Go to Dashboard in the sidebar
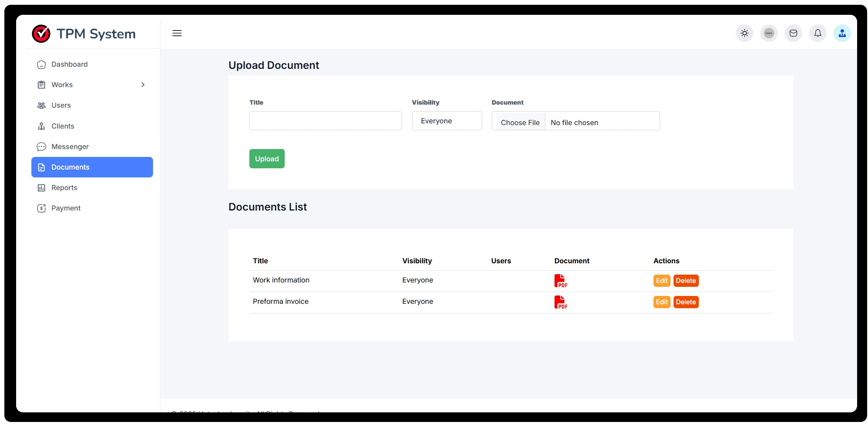The height and width of the screenshot is (425, 868). click(x=69, y=64)
